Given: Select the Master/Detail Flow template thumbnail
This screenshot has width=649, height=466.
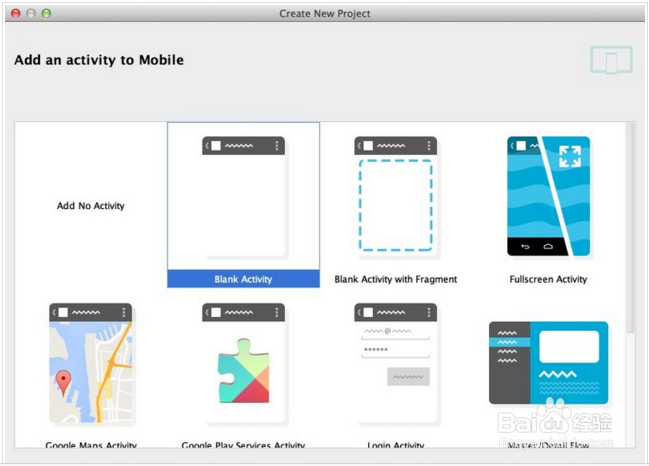Looking at the screenshot, I should tap(548, 363).
